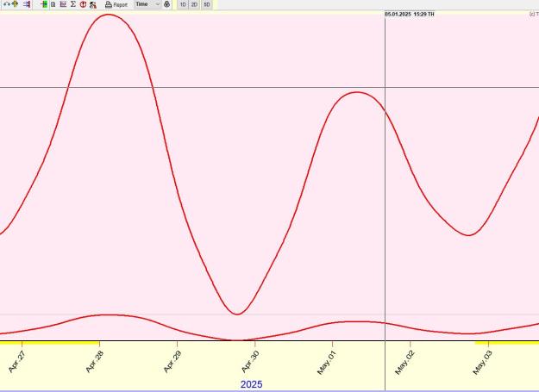Click the May 01 date label
The image size is (539, 392).
(x=326, y=363)
